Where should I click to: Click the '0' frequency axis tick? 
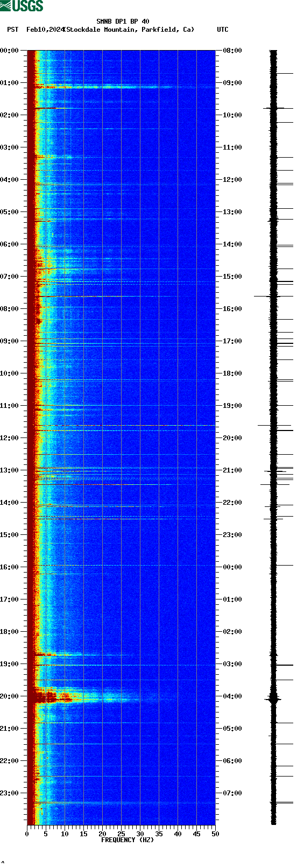point(27,834)
